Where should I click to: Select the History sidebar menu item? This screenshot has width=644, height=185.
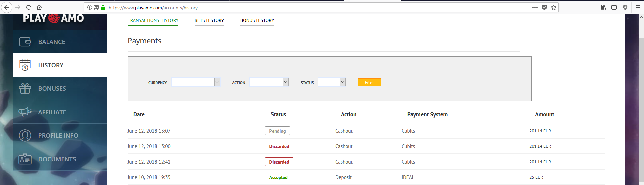[x=60, y=65]
